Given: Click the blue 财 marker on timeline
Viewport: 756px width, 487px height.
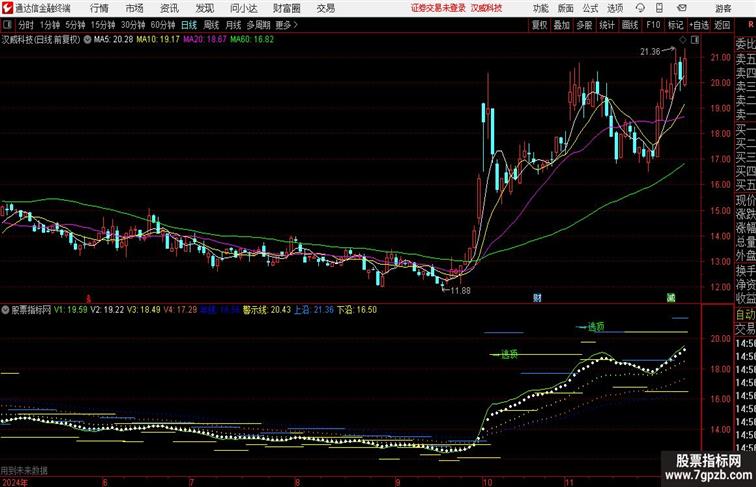Looking at the screenshot, I should click(537, 298).
